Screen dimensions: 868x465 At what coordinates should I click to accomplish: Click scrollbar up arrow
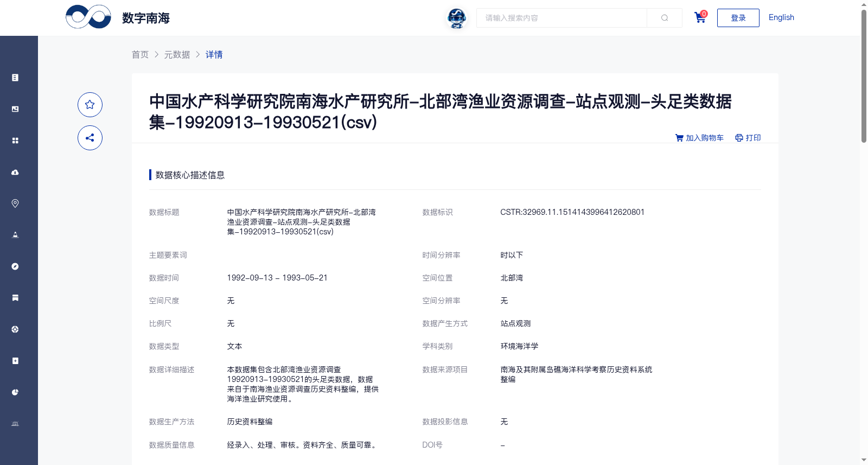pos(864,4)
